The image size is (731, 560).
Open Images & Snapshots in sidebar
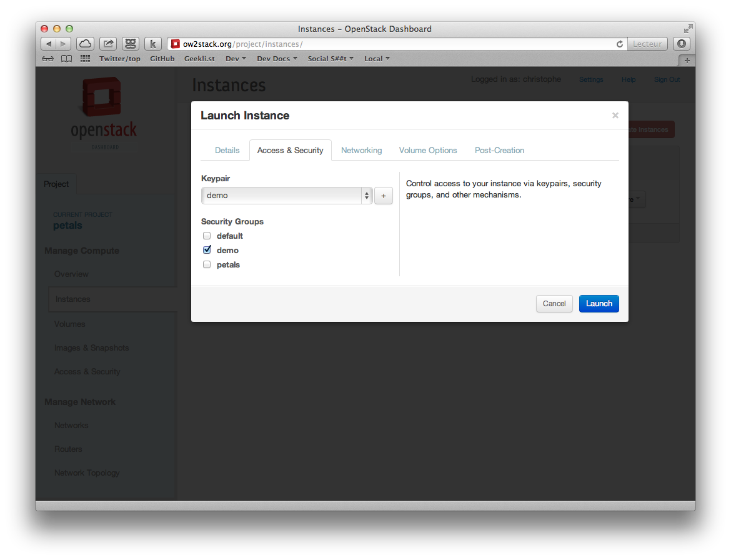point(91,348)
